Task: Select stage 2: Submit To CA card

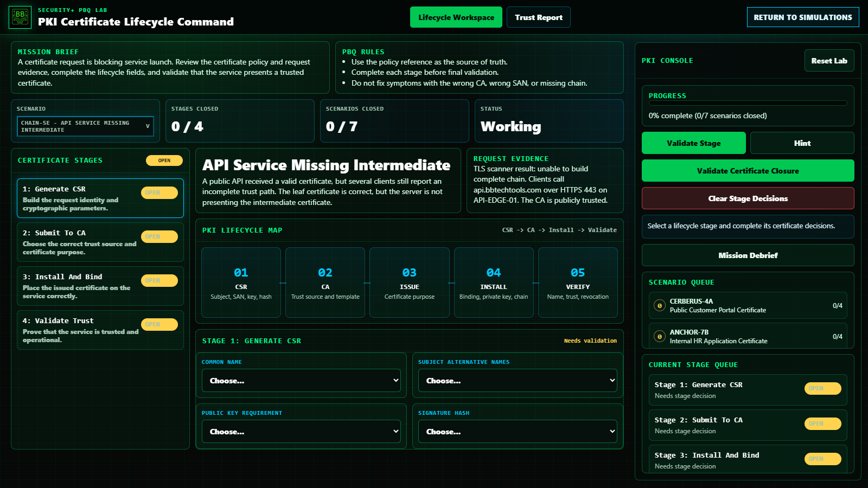Action: [x=100, y=242]
